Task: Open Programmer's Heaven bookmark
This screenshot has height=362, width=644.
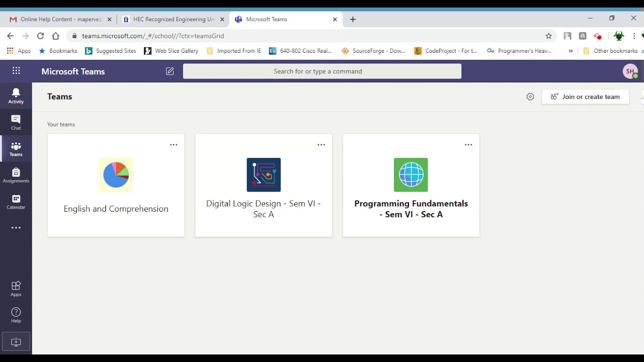Action: pyautogui.click(x=519, y=51)
